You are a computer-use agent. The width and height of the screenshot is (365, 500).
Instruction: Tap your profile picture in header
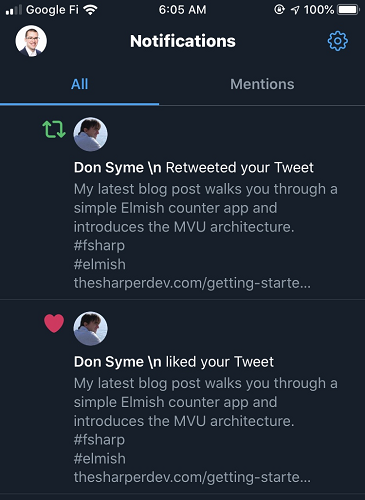[31, 41]
